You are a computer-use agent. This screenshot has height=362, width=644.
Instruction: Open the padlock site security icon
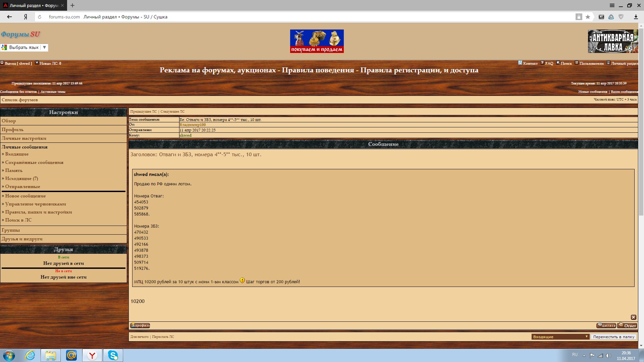(579, 17)
